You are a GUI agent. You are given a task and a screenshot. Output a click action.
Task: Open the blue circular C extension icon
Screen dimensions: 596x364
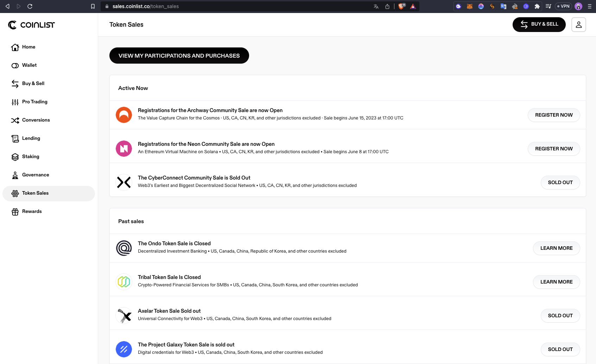pyautogui.click(x=526, y=6)
